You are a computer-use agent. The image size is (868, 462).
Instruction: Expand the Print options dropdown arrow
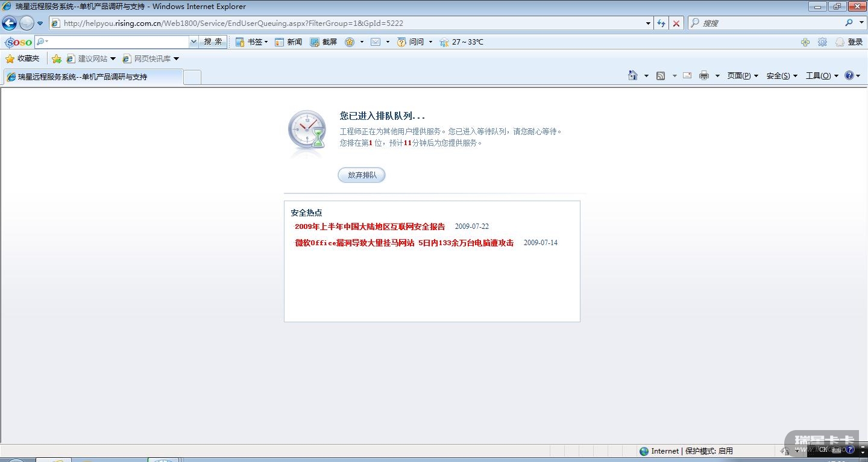pos(717,76)
